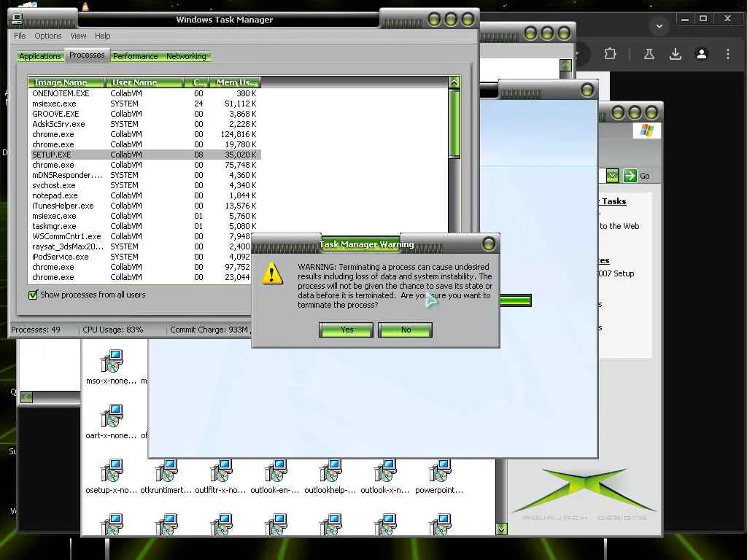The image size is (747, 560).
Task: Open Chrome labs flask icon
Action: tap(649, 54)
